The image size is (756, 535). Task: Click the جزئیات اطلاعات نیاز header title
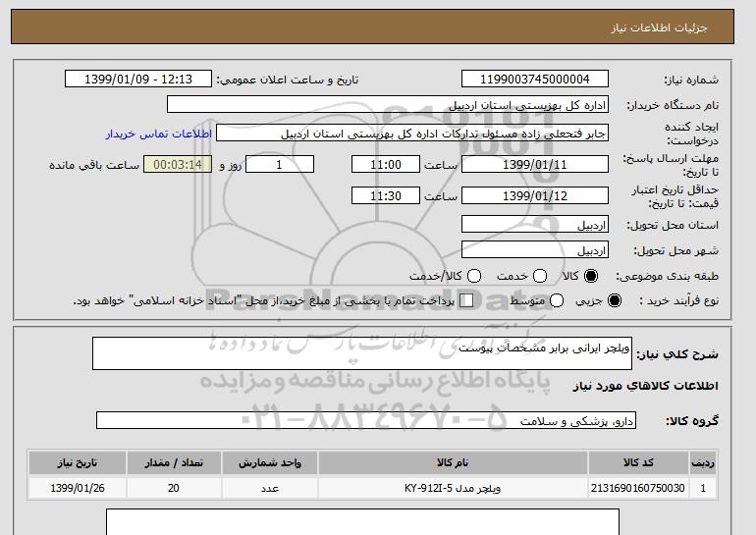[659, 27]
